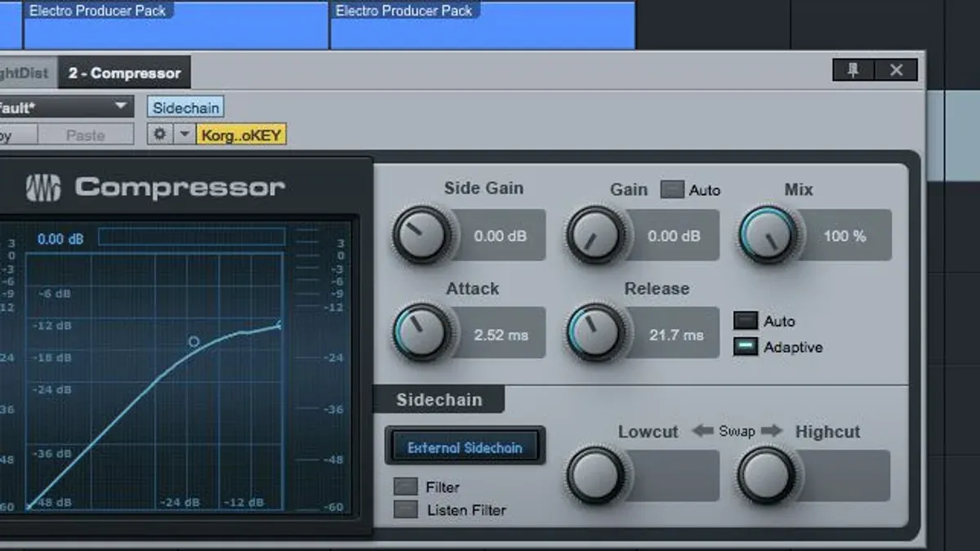Enable the Filter checkbox
This screenshot has width=980, height=551.
[405, 487]
